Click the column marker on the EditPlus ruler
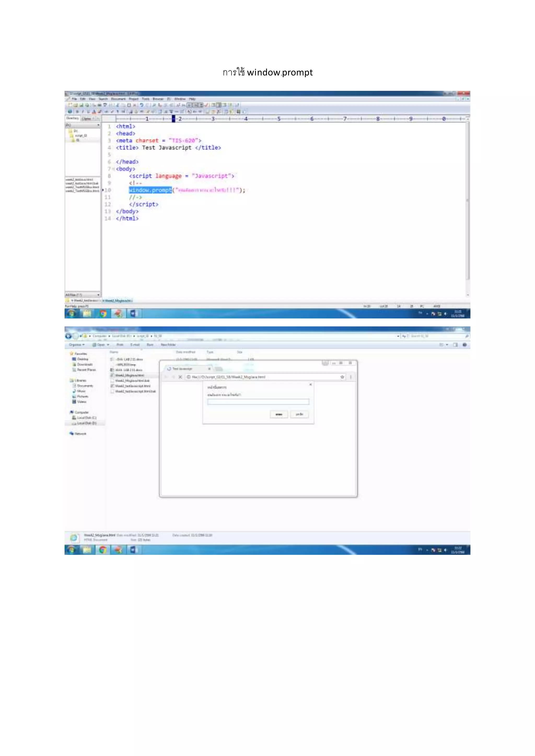 pos(173,119)
